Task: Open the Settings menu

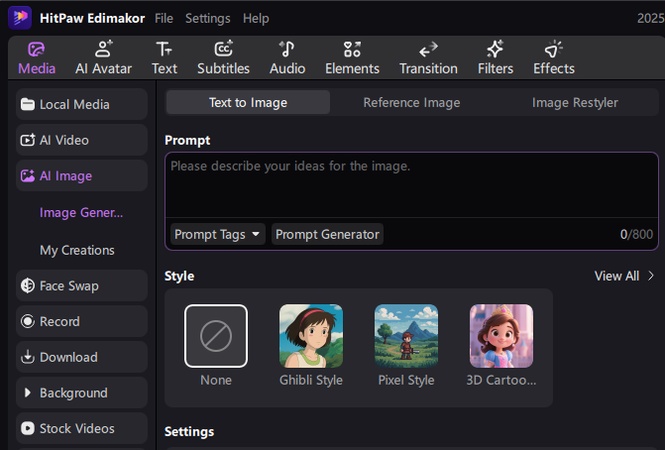Action: click(207, 18)
